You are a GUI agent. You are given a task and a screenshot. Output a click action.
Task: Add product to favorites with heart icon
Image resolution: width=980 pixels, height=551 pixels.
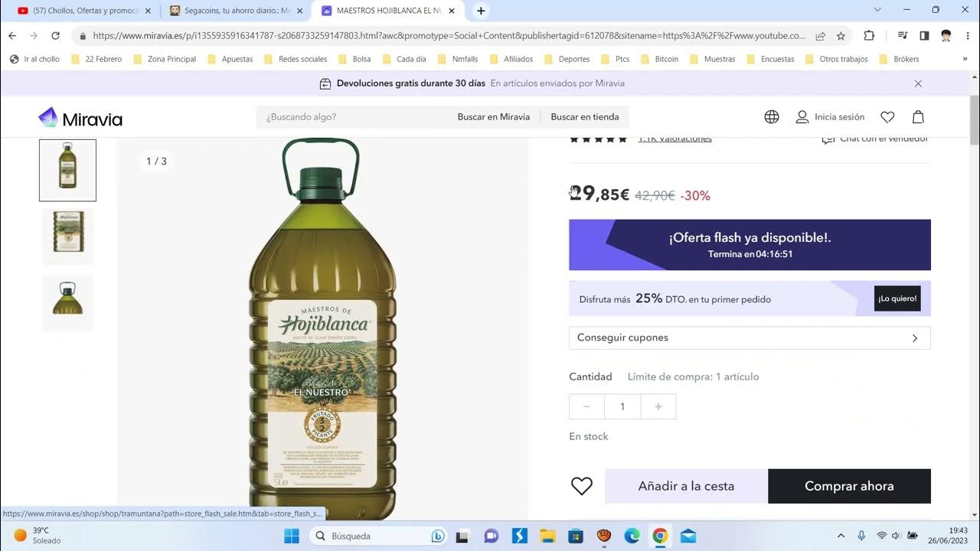[x=582, y=486]
